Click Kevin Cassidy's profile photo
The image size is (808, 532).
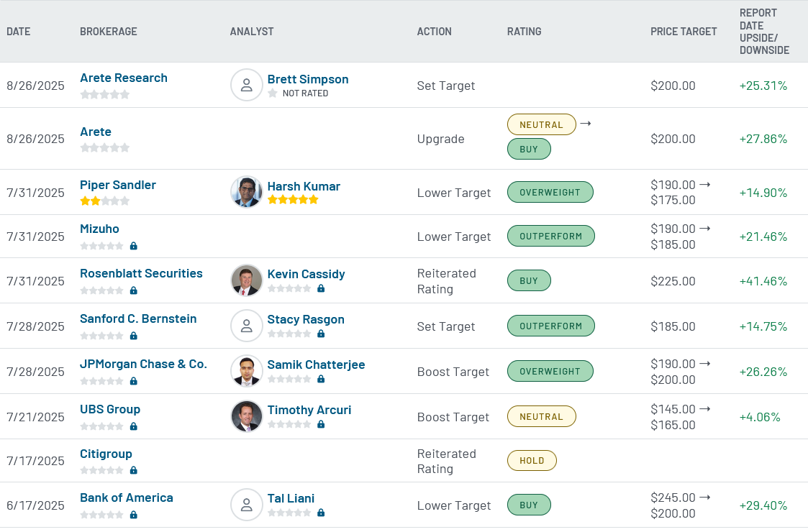click(247, 280)
